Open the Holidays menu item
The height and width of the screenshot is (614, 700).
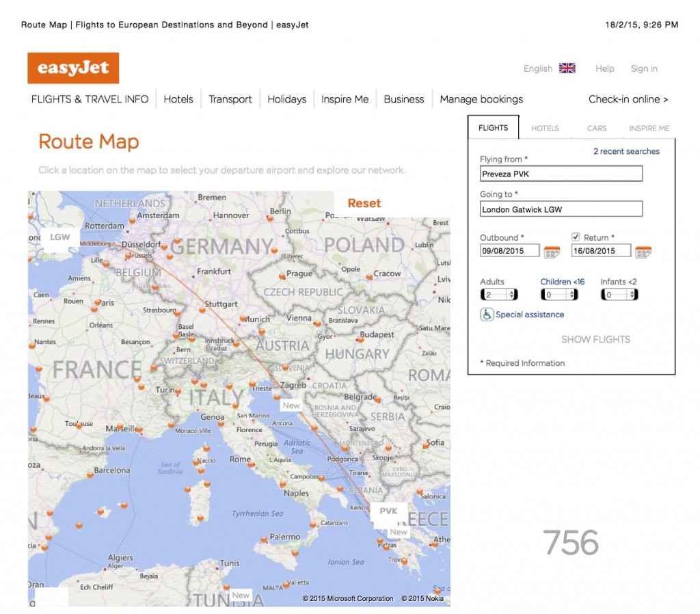[x=286, y=99]
